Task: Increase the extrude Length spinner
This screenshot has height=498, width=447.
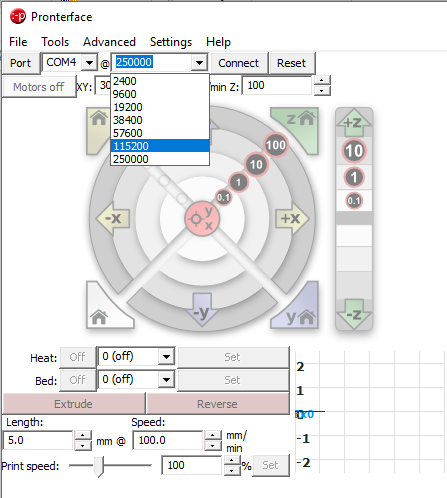Action: (x=83, y=435)
